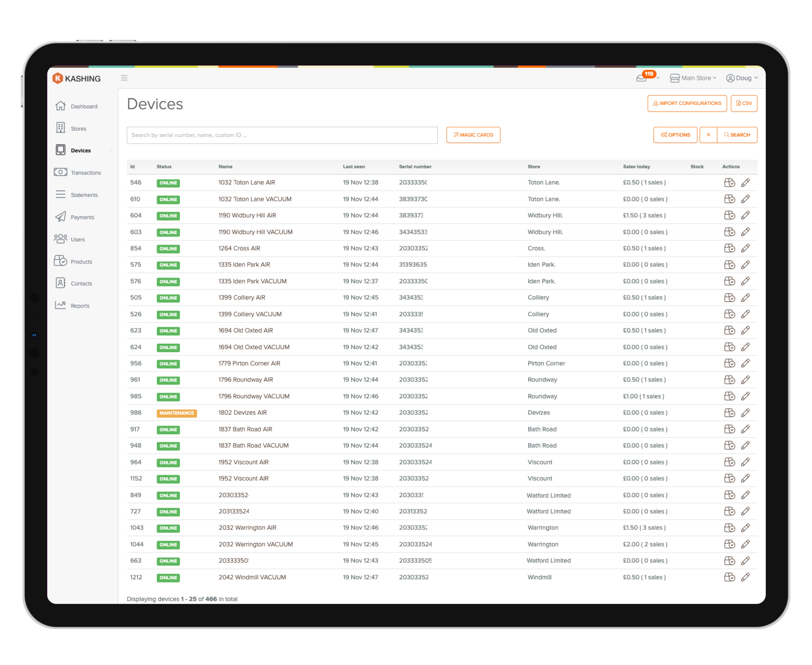Sort by the Last seen column header

(x=353, y=167)
